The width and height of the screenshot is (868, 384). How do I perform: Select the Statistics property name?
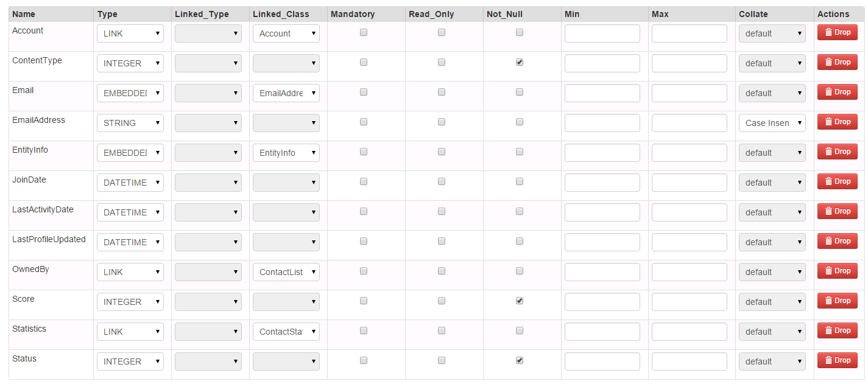click(29, 329)
